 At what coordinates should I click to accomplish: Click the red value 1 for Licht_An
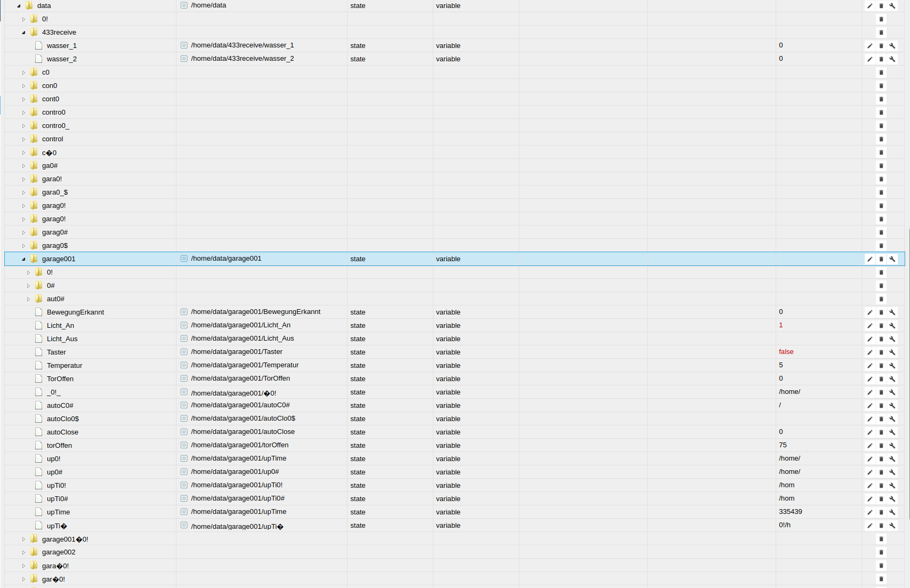(780, 325)
